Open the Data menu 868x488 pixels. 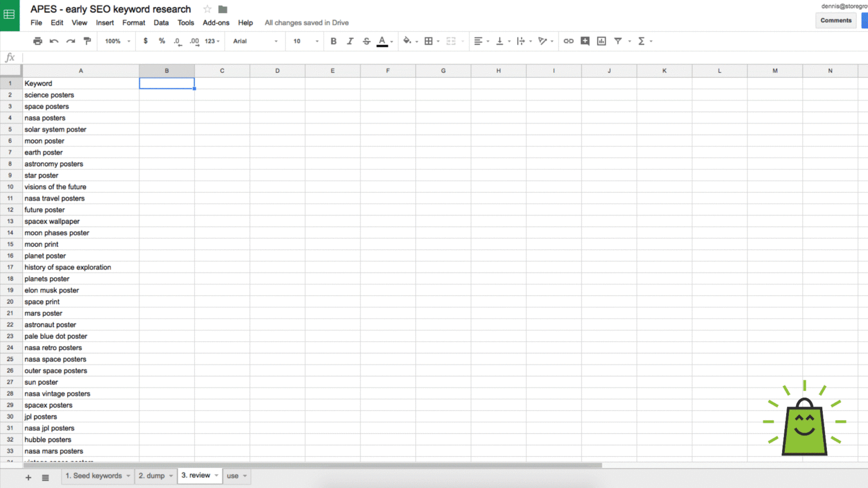click(x=161, y=23)
